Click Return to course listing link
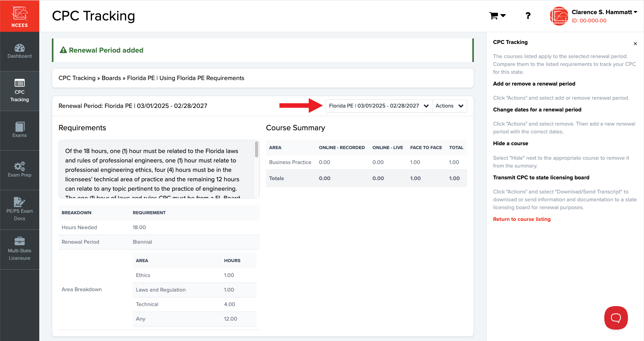 point(522,219)
